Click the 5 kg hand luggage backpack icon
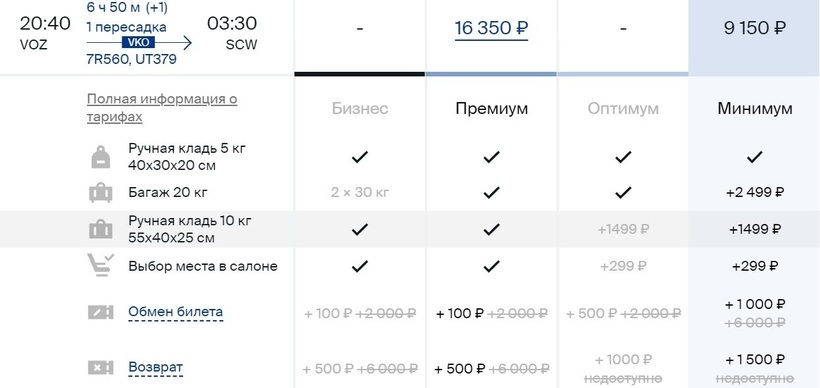The image size is (820, 388). (100, 157)
